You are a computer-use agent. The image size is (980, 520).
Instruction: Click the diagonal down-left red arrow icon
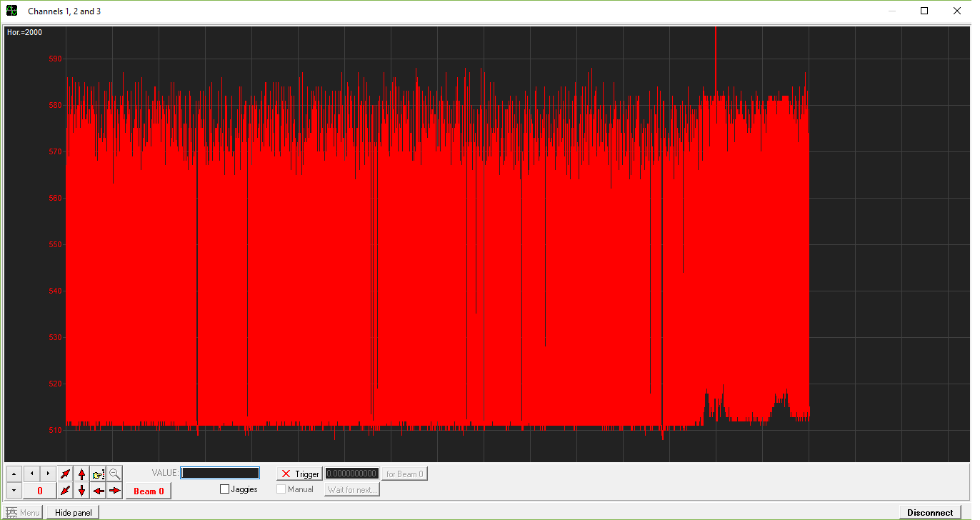[x=65, y=491]
